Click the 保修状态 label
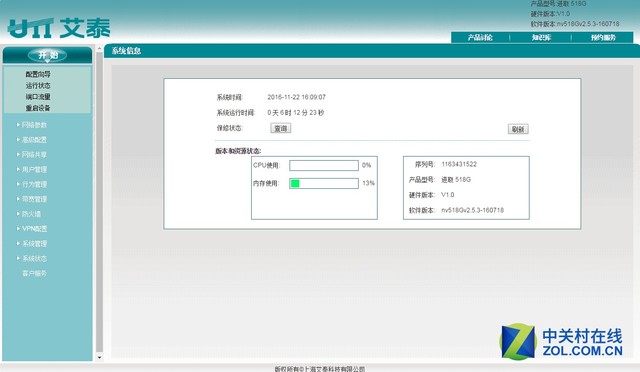 (x=229, y=128)
